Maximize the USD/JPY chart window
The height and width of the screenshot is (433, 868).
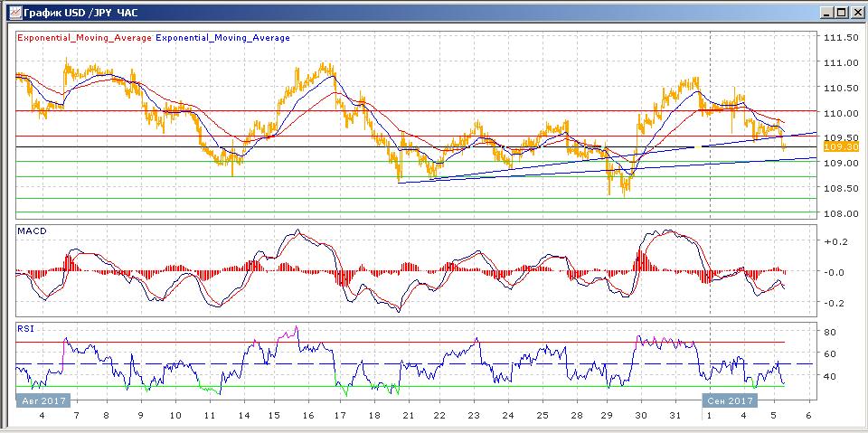pos(841,12)
